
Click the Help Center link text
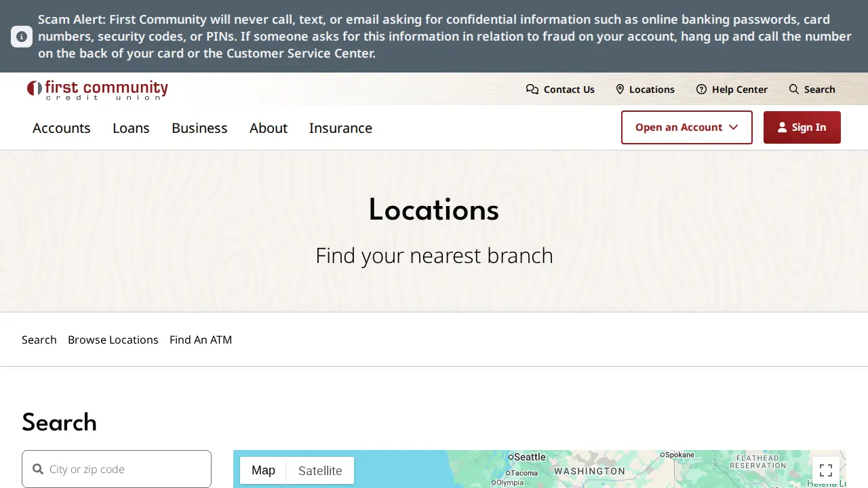coord(740,89)
